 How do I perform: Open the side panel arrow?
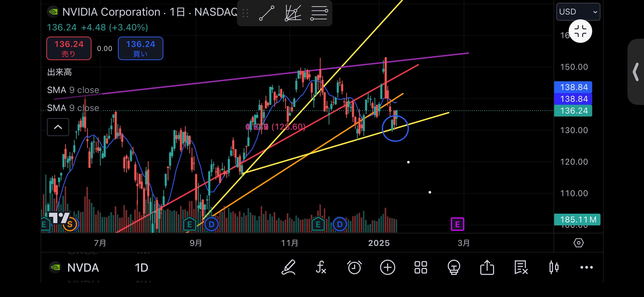tap(636, 72)
